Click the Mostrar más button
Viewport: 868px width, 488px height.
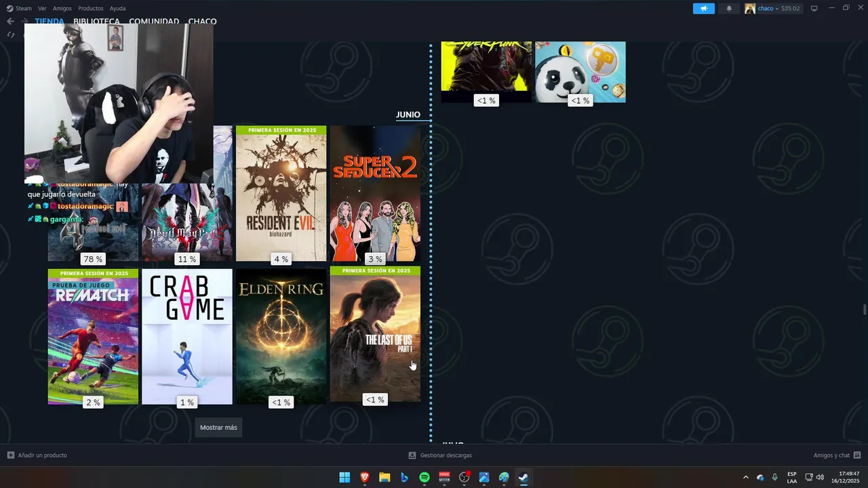coord(218,428)
